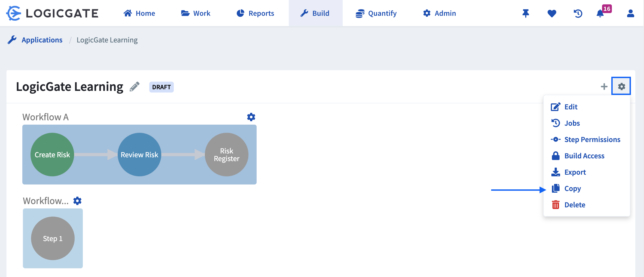Click Export in the settings menu

(x=575, y=172)
